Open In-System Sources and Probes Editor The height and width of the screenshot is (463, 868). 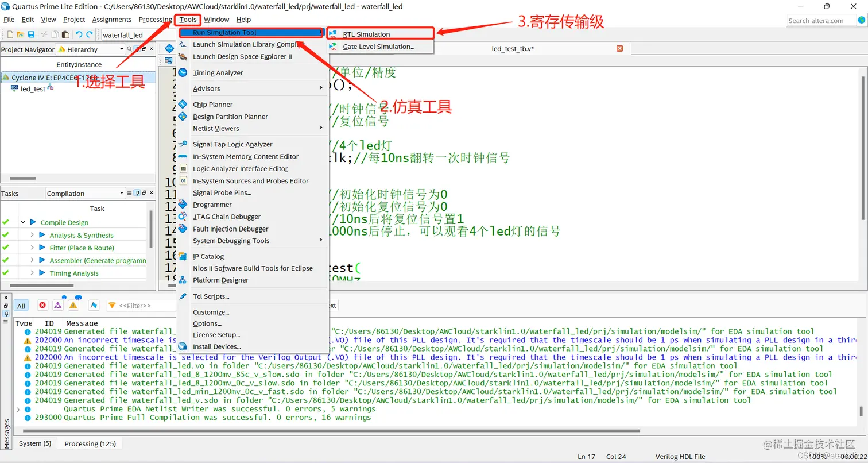click(250, 181)
